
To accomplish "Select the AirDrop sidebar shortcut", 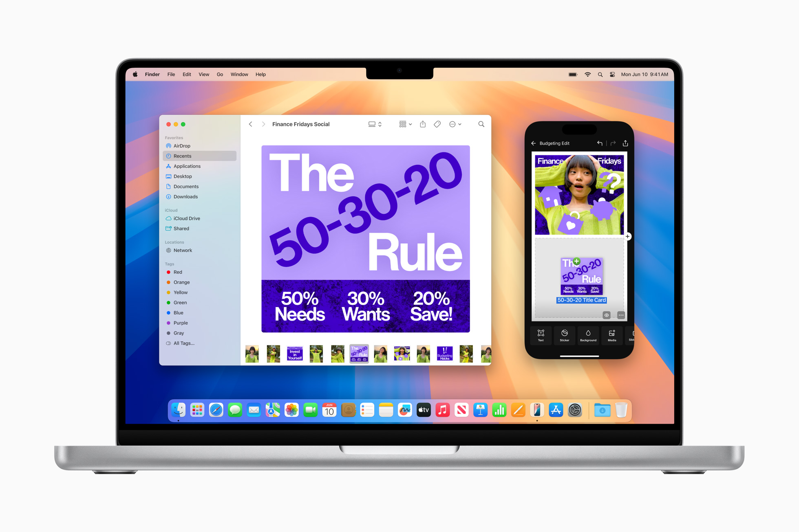I will tap(181, 146).
